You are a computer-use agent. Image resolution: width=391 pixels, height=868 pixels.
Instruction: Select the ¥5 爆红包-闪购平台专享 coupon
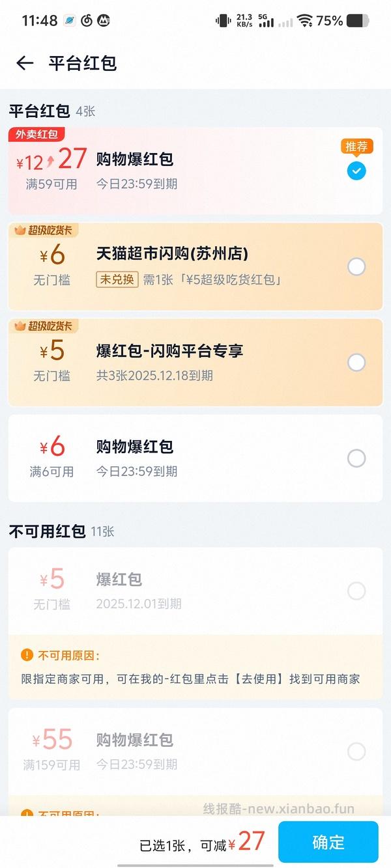[356, 362]
